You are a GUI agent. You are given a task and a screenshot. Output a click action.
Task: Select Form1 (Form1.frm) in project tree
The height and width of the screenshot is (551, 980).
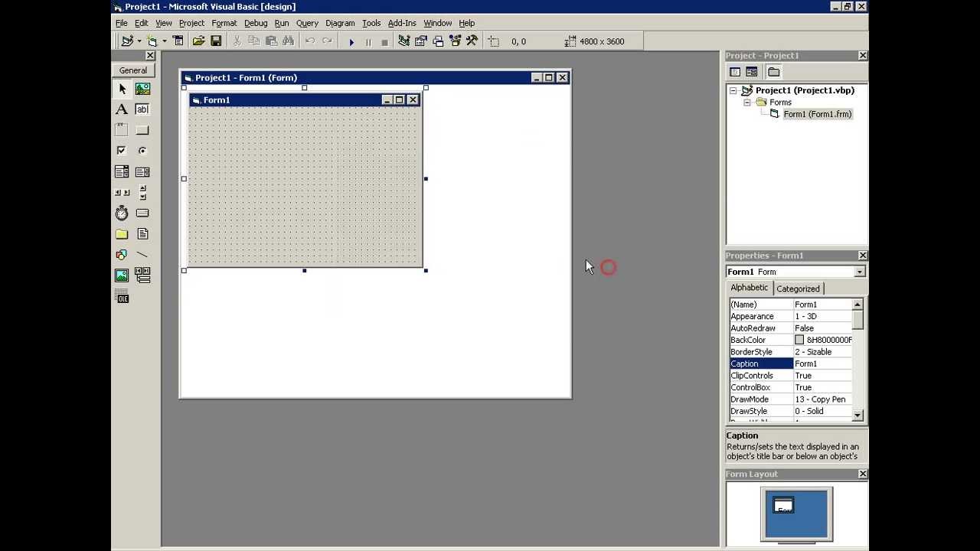pos(817,114)
